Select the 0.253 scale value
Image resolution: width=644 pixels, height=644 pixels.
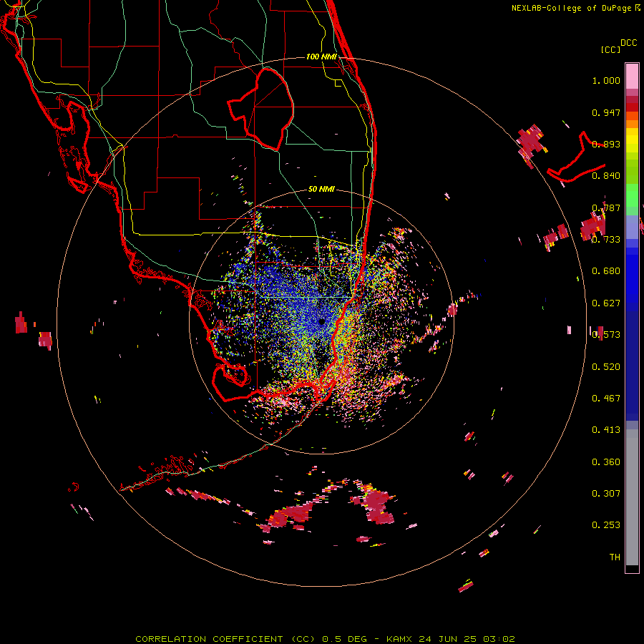[x=606, y=525]
